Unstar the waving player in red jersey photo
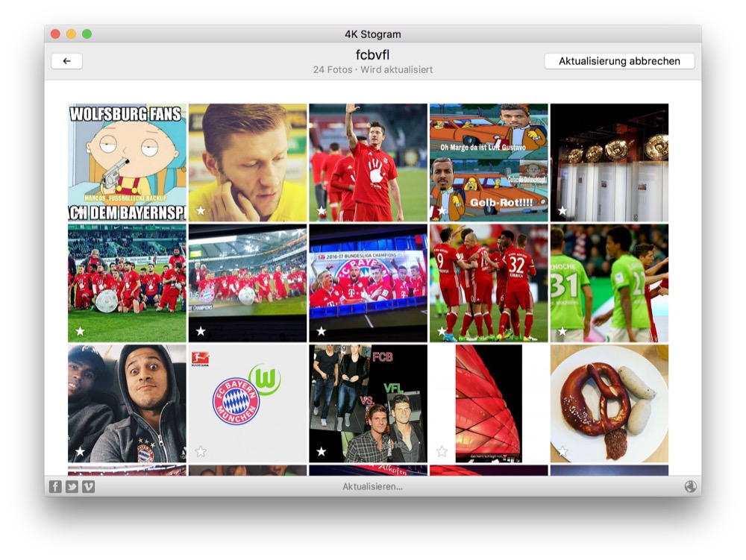This screenshot has width=746, height=560. [322, 211]
